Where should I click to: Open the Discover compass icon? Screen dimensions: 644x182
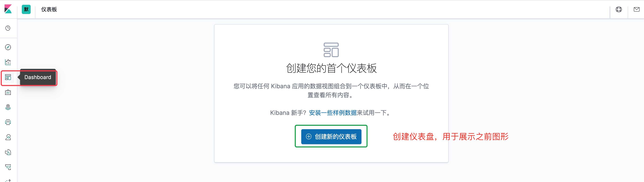point(8,47)
